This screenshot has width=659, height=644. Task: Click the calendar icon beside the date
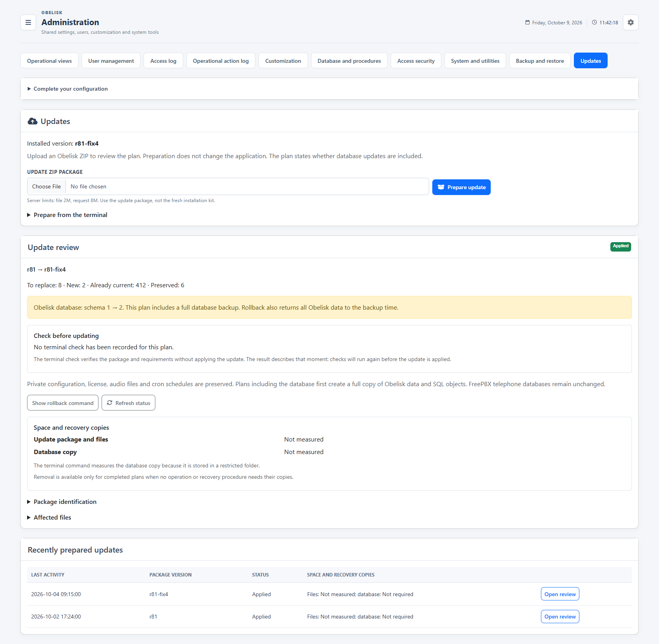(527, 22)
